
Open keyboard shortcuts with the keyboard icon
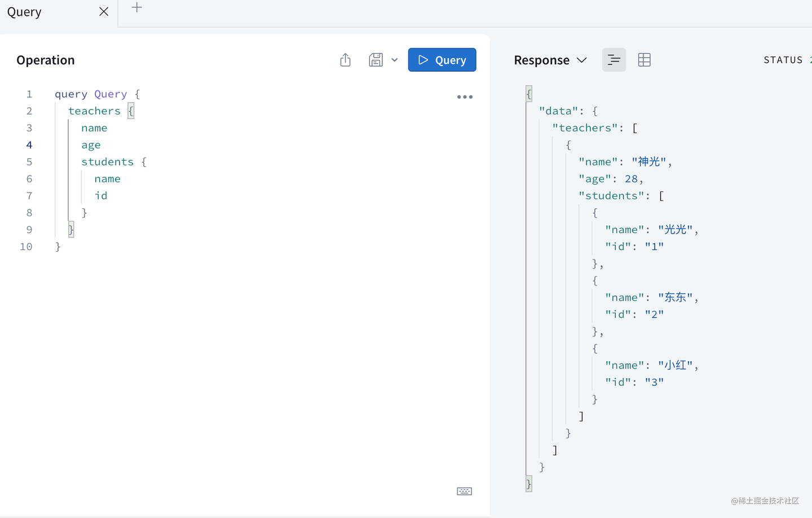pyautogui.click(x=464, y=491)
